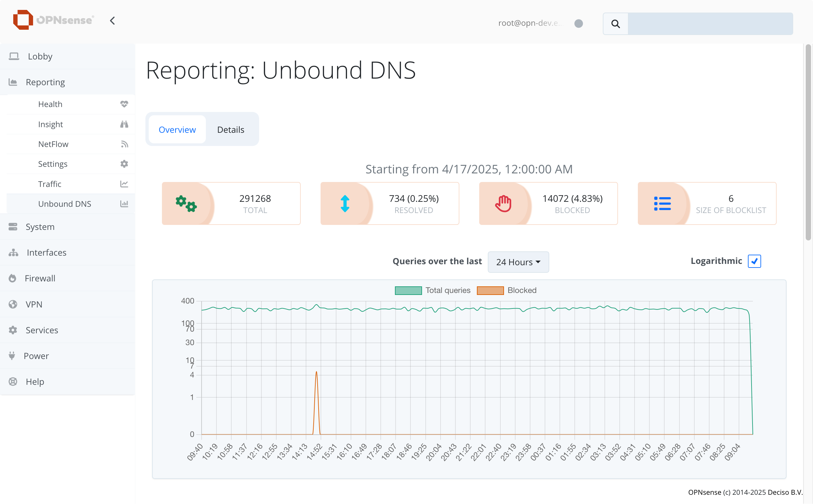This screenshot has width=813, height=504.
Task: Switch to the Details tab
Action: point(230,130)
